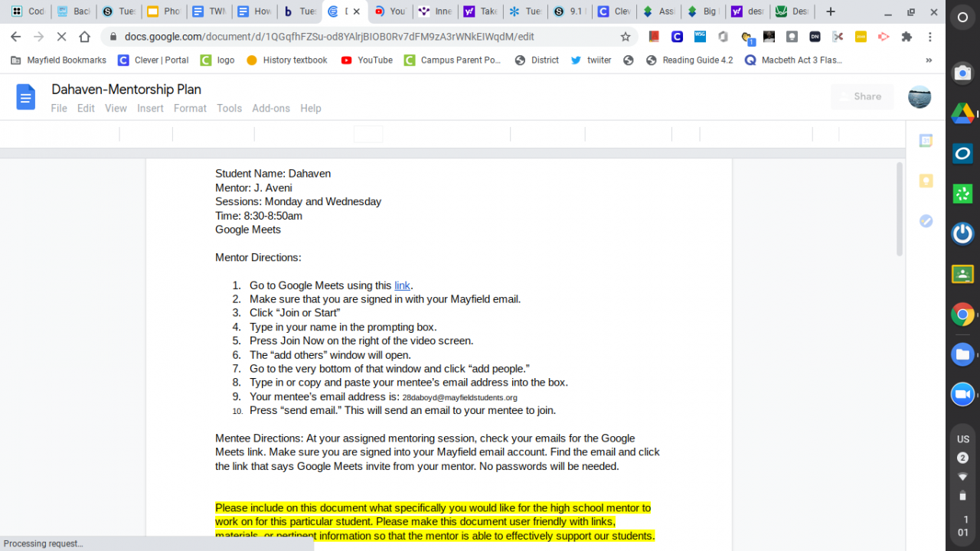Viewport: 980px width, 551px height.
Task: Open the Chrome browser shelf icon
Action: point(962,314)
